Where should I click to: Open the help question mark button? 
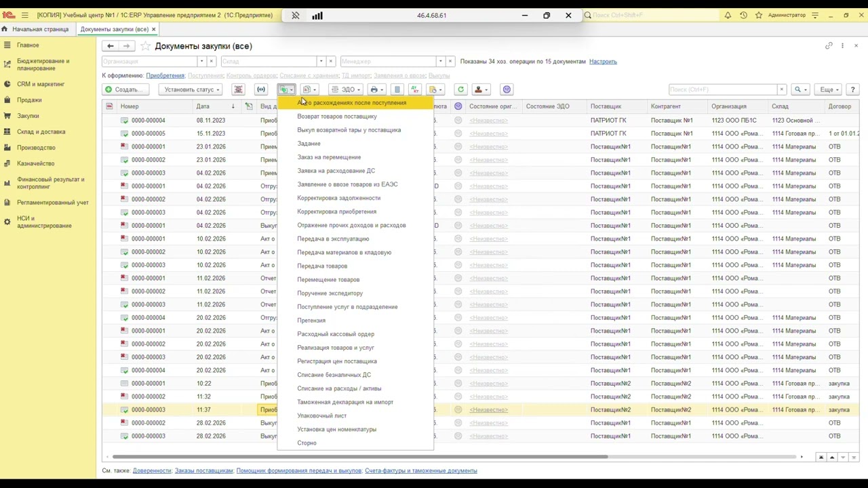coord(853,89)
